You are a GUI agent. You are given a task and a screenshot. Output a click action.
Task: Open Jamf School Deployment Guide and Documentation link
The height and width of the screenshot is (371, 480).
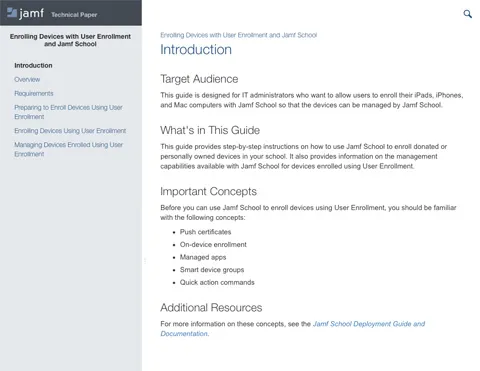pyautogui.click(x=293, y=329)
